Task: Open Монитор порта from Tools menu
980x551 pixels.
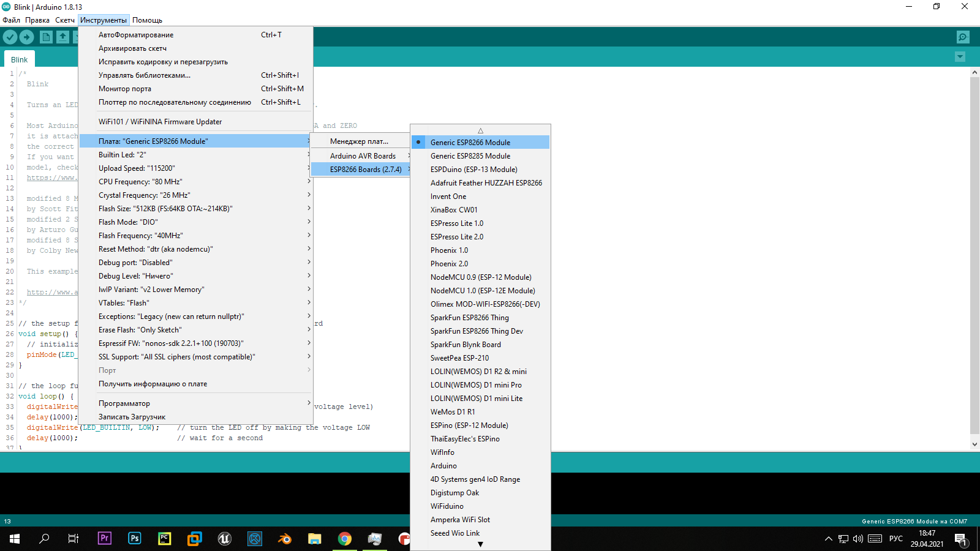Action: click(196, 89)
